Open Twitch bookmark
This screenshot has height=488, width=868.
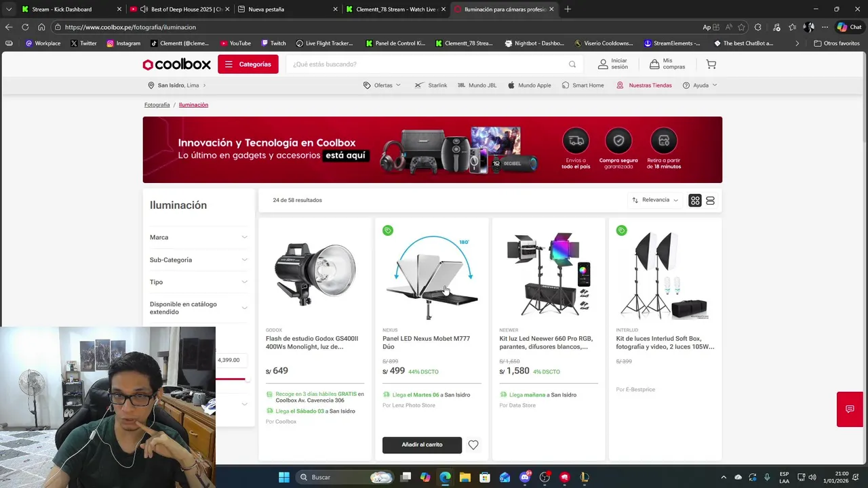273,43
